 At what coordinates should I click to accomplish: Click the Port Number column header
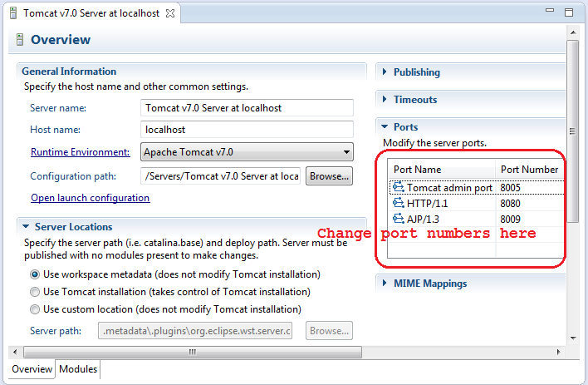[x=530, y=170]
